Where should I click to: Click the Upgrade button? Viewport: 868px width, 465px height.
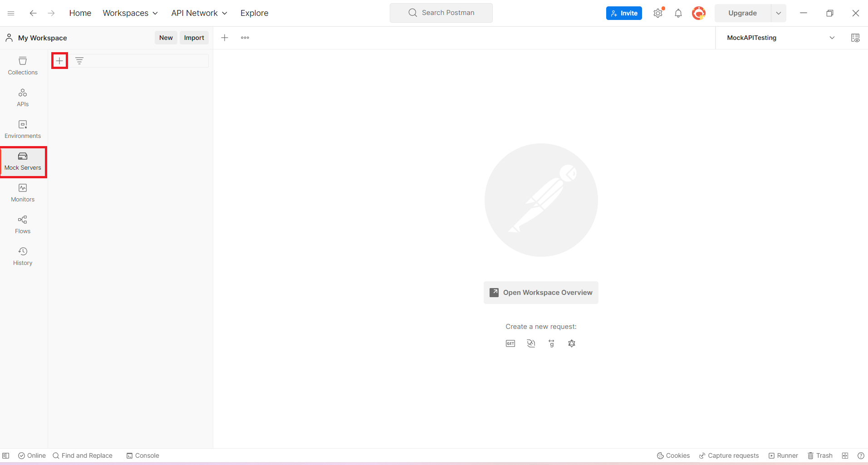click(742, 13)
